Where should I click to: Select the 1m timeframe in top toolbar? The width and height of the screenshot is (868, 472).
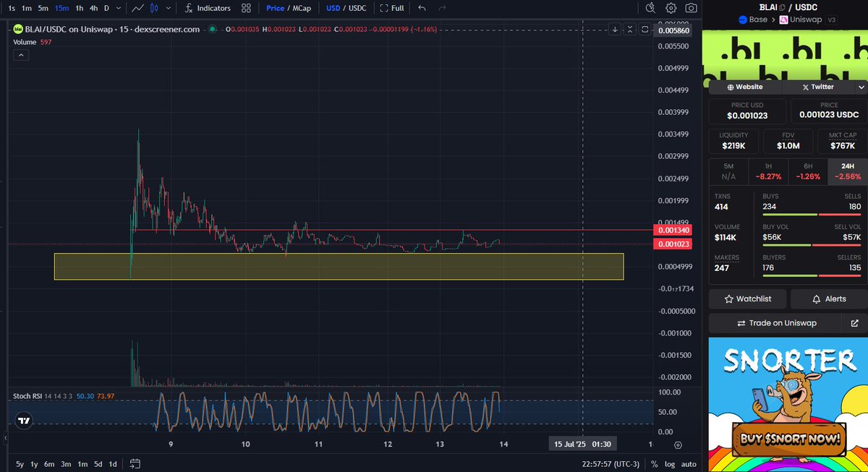27,8
